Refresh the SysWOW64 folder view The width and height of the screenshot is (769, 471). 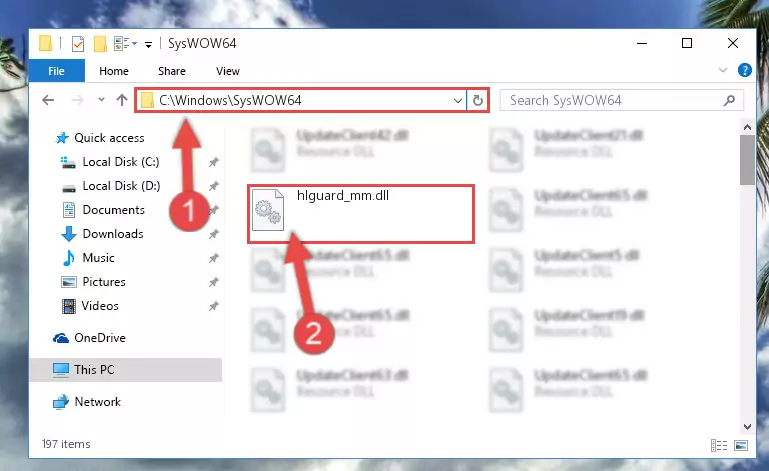pyautogui.click(x=478, y=101)
